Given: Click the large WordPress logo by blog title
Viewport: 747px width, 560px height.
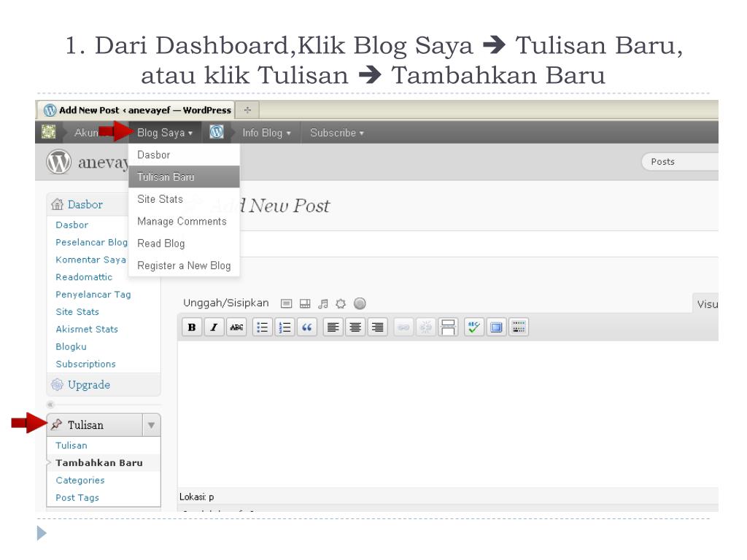Looking at the screenshot, I should click(x=58, y=162).
